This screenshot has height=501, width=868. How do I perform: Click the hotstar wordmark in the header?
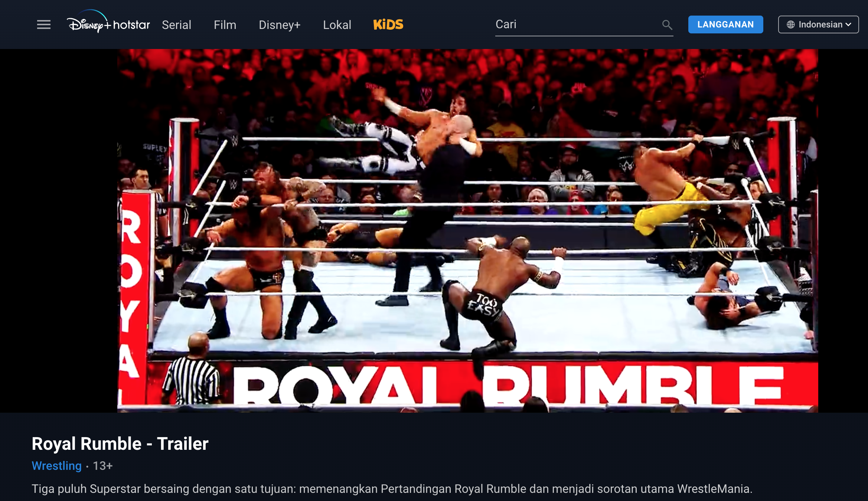tap(131, 25)
